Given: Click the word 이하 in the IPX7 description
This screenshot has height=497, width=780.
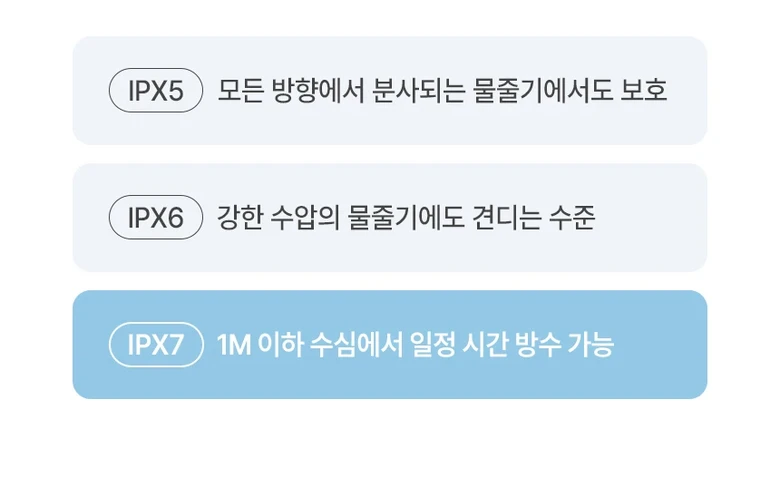Looking at the screenshot, I should tap(280, 344).
